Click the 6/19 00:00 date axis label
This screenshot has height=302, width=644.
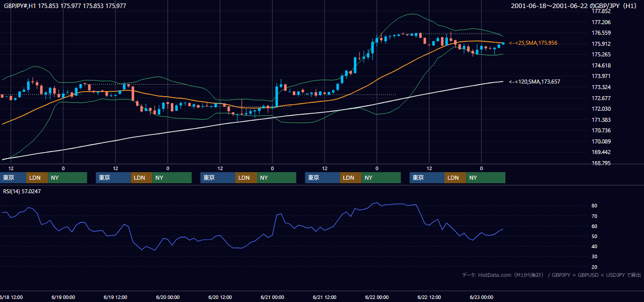pyautogui.click(x=63, y=297)
